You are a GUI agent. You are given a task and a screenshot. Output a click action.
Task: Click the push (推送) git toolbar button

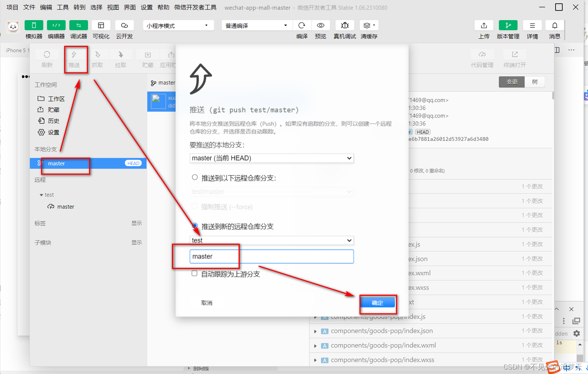(x=74, y=59)
